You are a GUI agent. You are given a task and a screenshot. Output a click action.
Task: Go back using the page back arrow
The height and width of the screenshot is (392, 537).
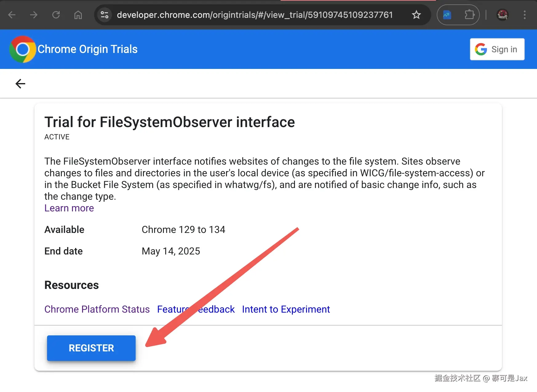click(x=20, y=84)
